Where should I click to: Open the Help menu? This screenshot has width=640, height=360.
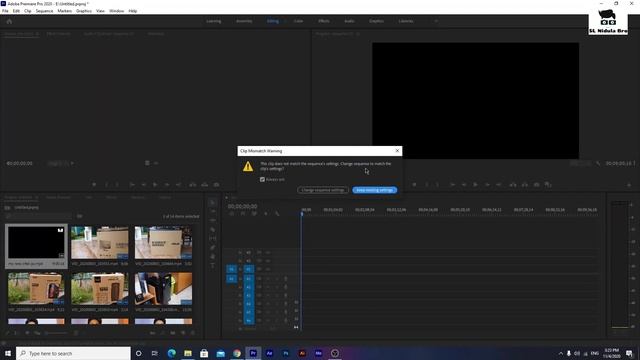133,11
